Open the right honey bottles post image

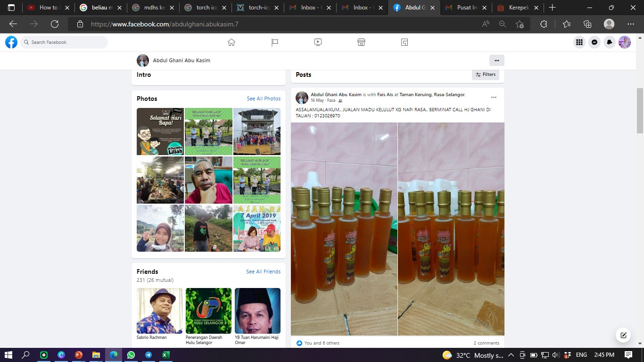point(451,229)
